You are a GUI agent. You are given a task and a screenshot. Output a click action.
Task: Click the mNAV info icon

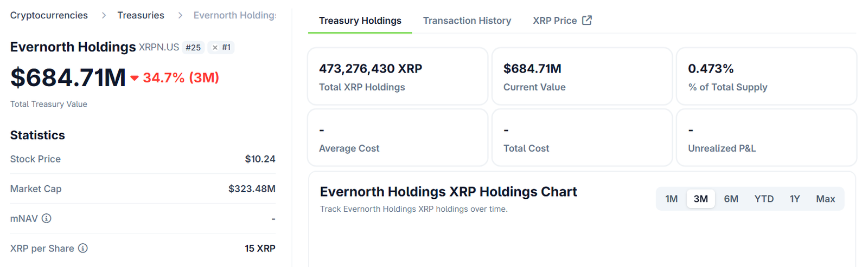click(47, 218)
